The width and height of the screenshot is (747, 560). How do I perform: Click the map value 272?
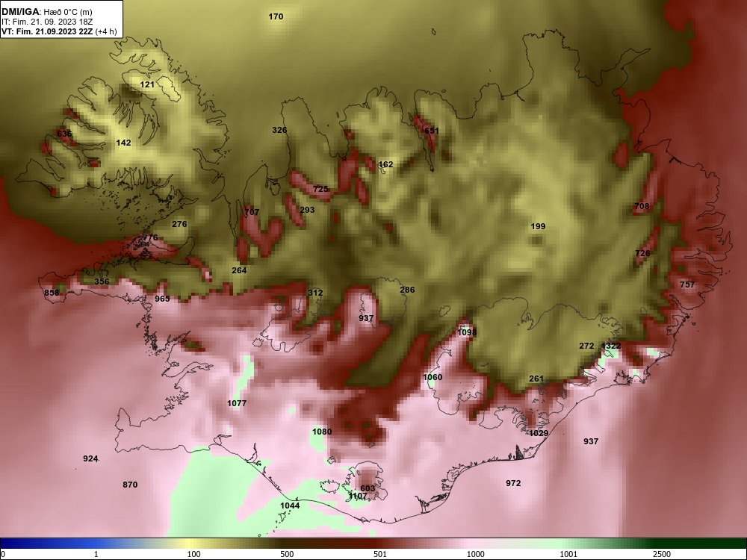click(586, 346)
